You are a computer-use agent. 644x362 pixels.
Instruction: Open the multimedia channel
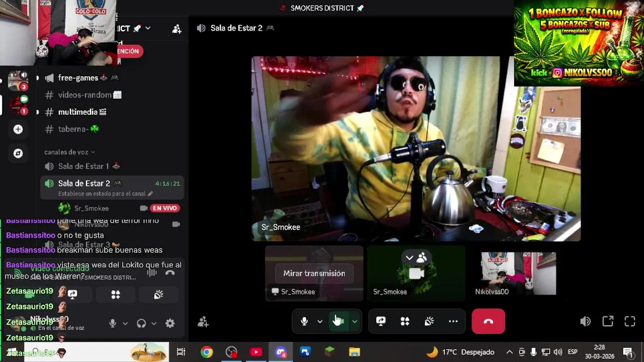point(112,112)
